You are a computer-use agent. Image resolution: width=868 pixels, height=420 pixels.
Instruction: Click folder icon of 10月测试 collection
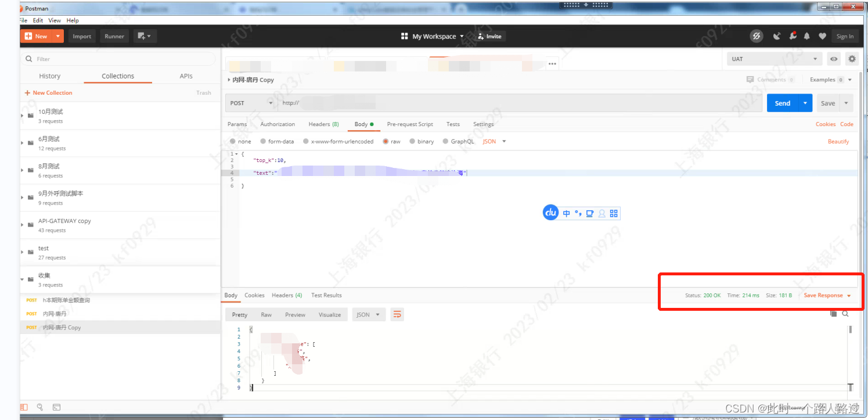coord(31,116)
